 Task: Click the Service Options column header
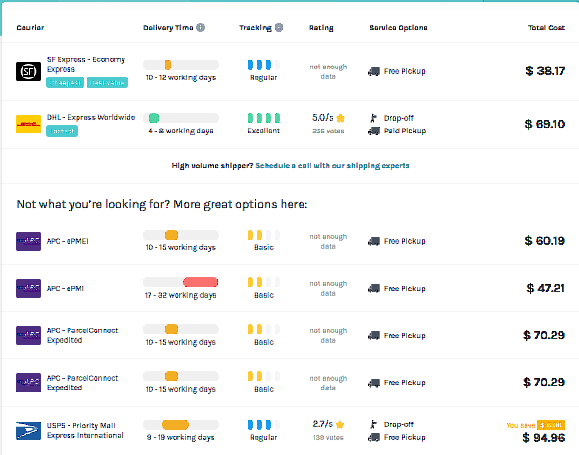coord(398,27)
